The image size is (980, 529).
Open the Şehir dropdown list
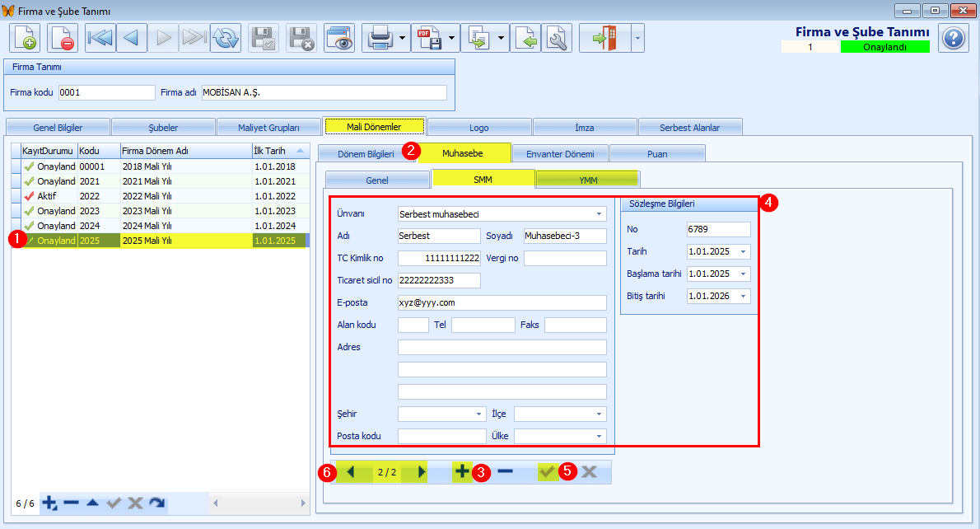point(478,414)
